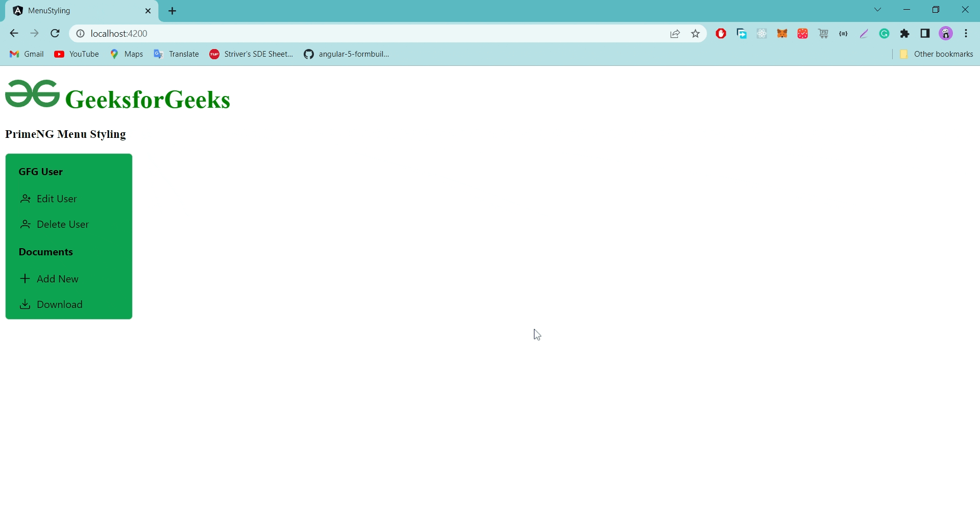The height and width of the screenshot is (526, 980).
Task: Click the site info lock indicator
Action: click(80, 33)
